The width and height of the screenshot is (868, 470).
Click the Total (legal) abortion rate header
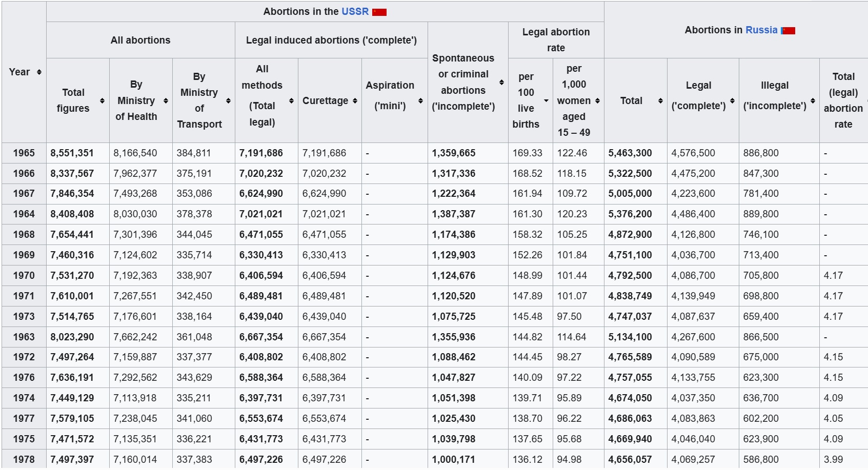point(843,100)
